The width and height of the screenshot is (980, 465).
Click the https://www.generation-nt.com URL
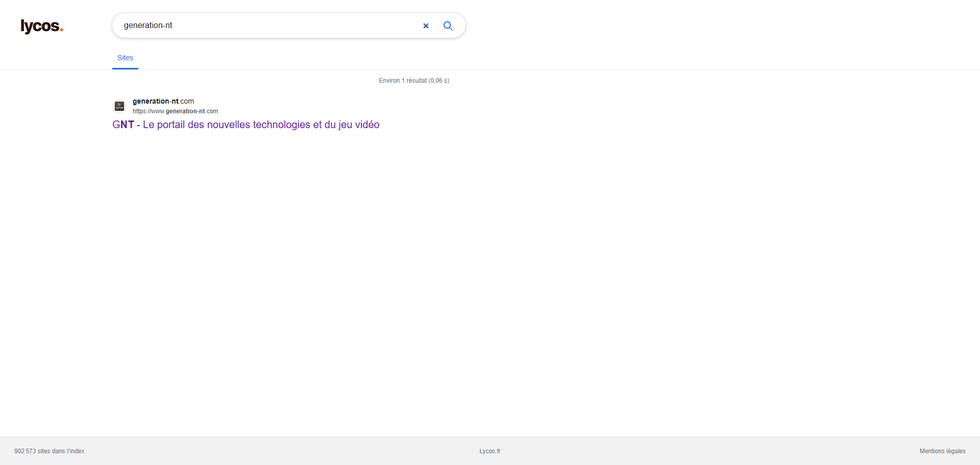tap(175, 111)
